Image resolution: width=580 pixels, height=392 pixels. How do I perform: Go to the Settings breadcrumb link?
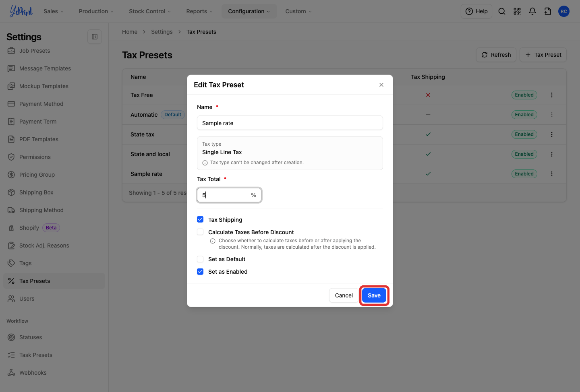(162, 32)
